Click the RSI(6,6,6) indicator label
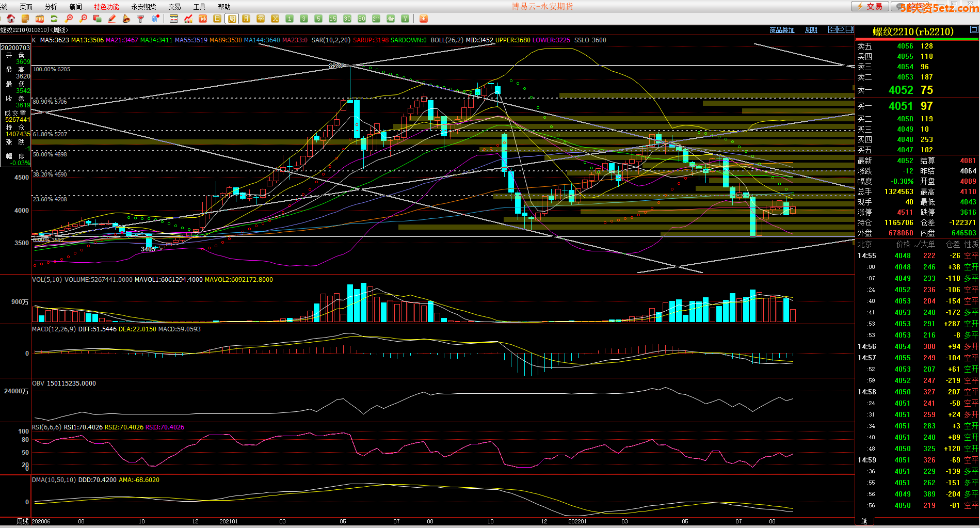The height and width of the screenshot is (528, 980). tap(46, 427)
